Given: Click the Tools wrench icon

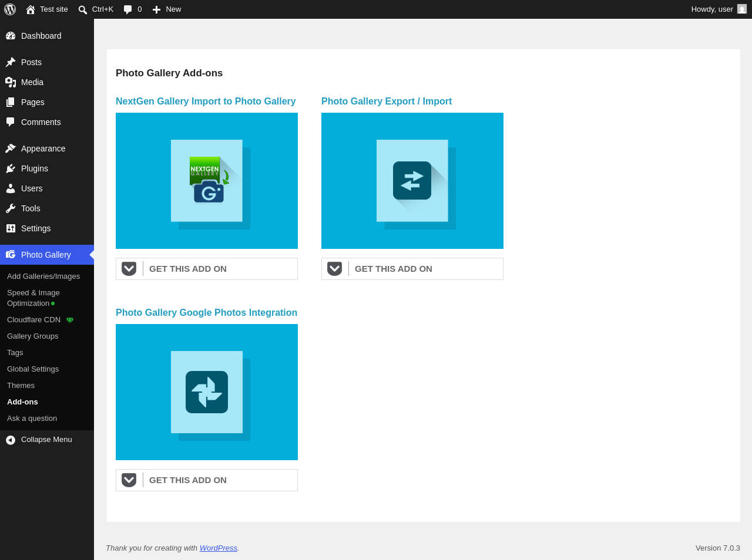Looking at the screenshot, I should tap(11, 208).
